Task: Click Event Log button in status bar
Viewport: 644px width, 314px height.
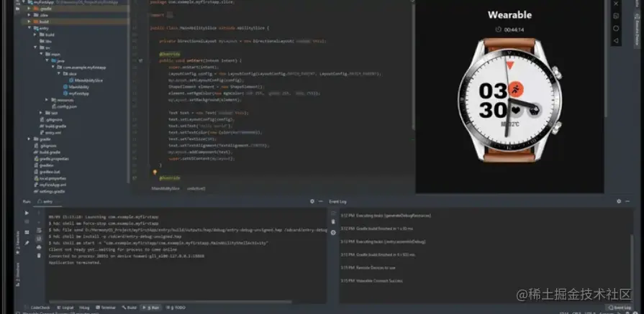Action: point(619,308)
